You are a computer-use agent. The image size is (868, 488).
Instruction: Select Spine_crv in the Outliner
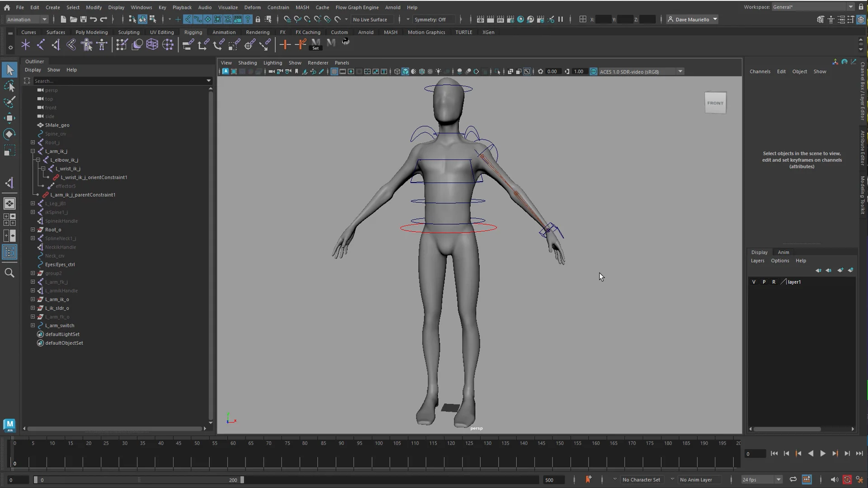coord(55,134)
